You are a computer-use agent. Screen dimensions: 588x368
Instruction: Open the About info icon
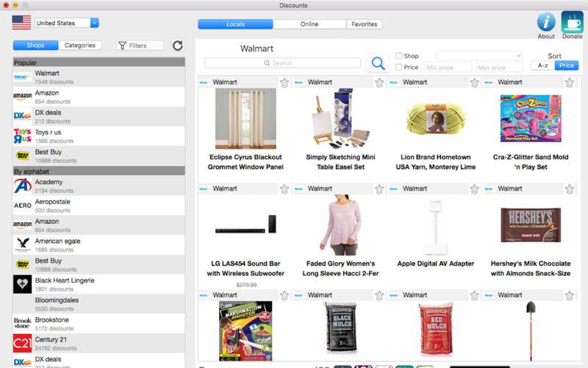[546, 22]
